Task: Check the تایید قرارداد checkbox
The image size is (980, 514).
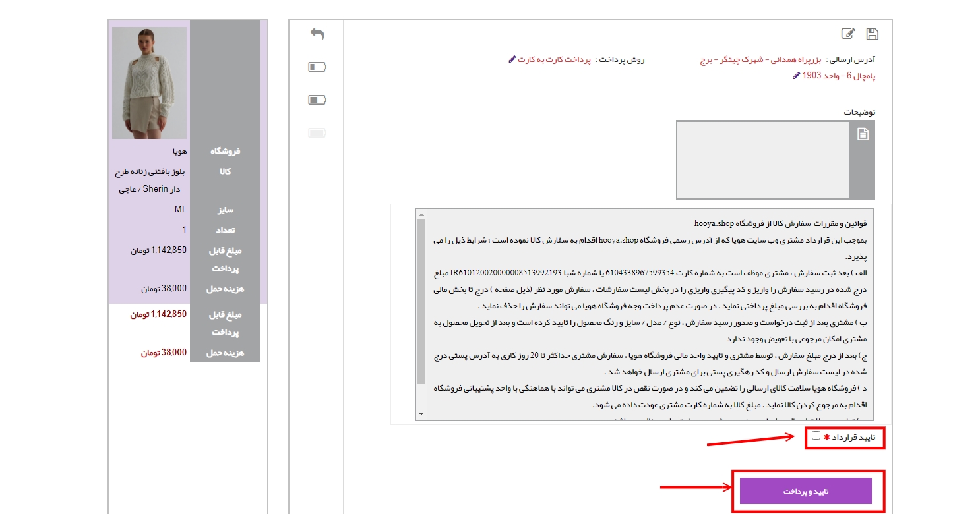Action: point(816,436)
